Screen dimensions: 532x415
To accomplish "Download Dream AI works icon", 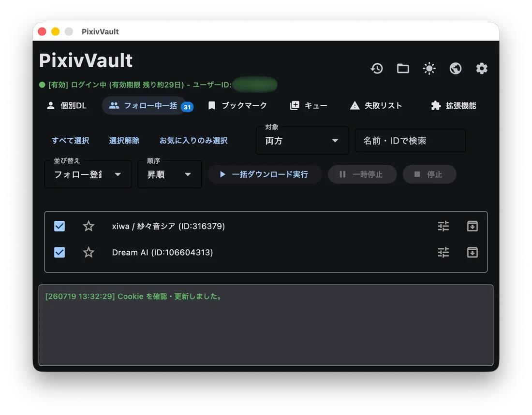I will [473, 252].
